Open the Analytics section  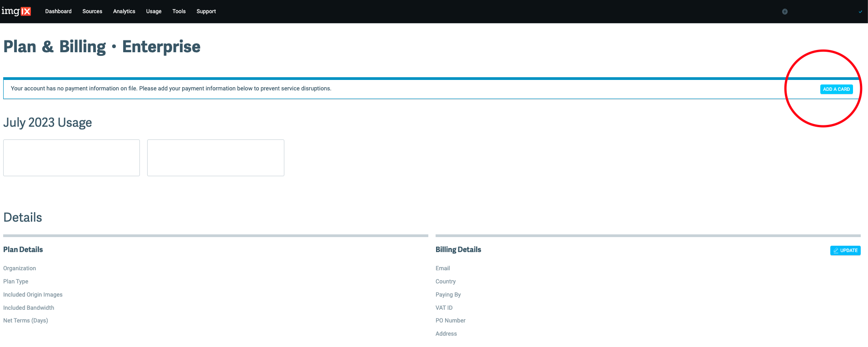click(124, 11)
